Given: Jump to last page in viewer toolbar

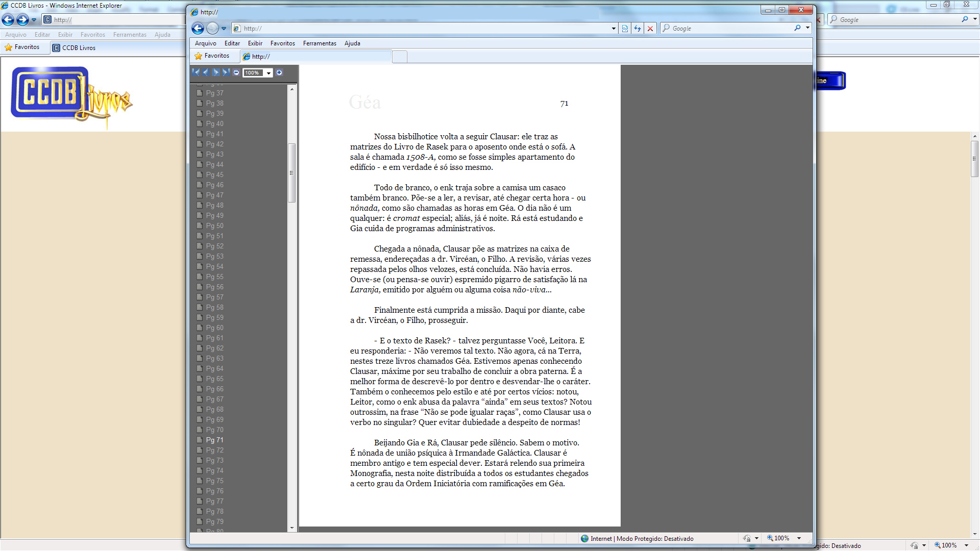Looking at the screenshot, I should click(x=226, y=72).
